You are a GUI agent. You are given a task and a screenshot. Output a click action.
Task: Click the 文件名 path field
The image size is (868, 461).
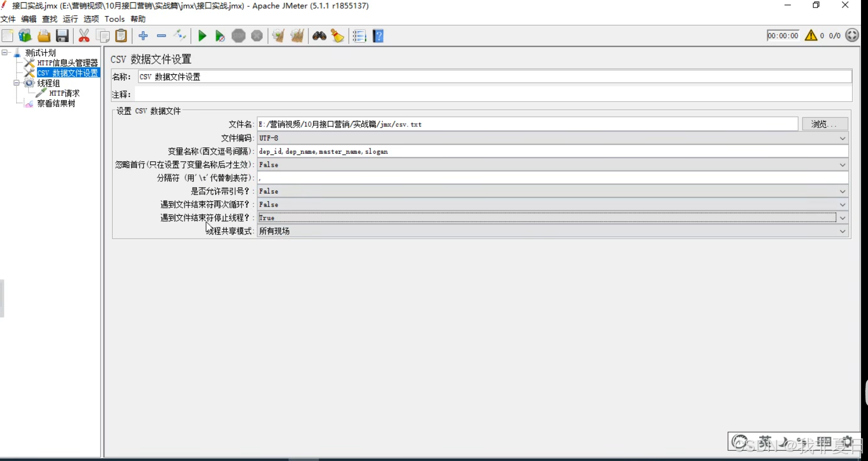click(x=527, y=124)
